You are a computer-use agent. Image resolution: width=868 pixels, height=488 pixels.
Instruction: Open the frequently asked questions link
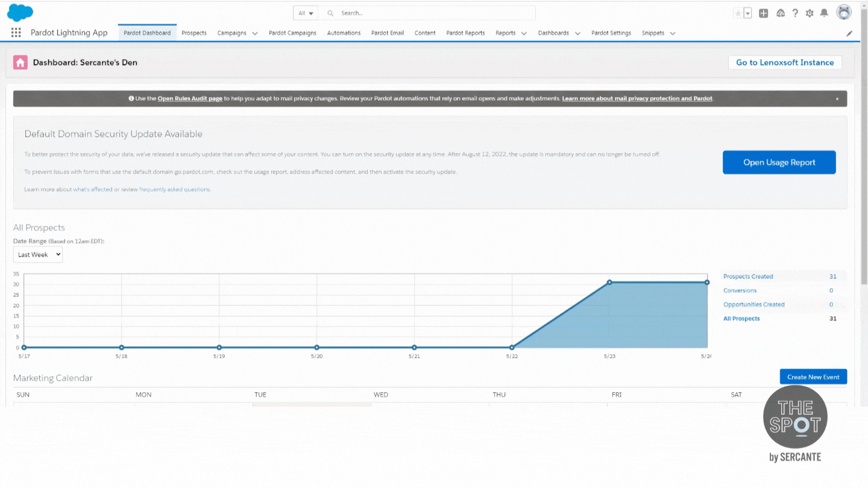[175, 189]
